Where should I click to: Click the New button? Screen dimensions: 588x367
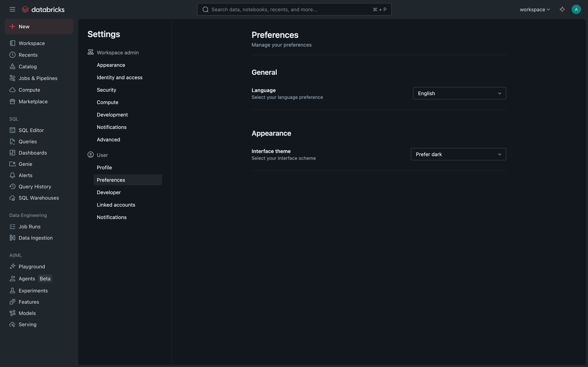coord(39,26)
